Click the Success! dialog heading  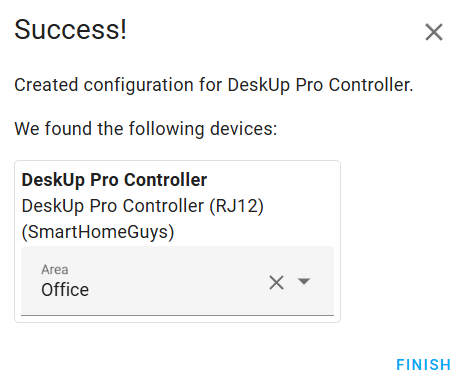pos(70,30)
